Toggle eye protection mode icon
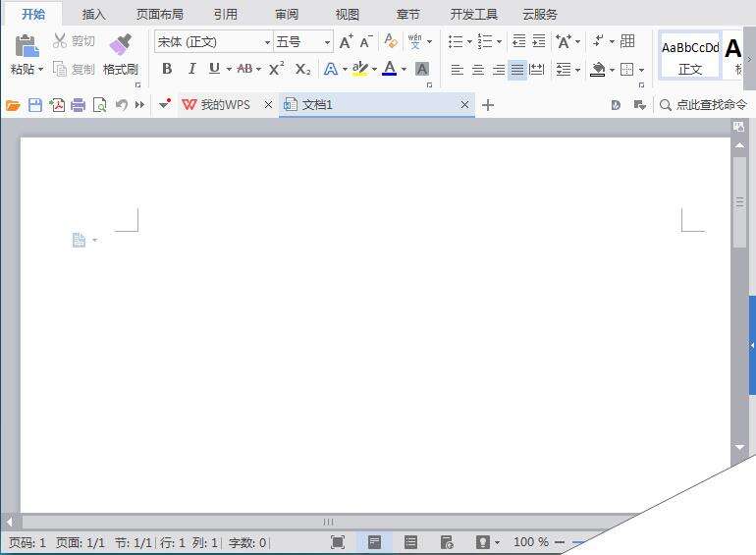Screen dimensions: 756x555 [483, 542]
